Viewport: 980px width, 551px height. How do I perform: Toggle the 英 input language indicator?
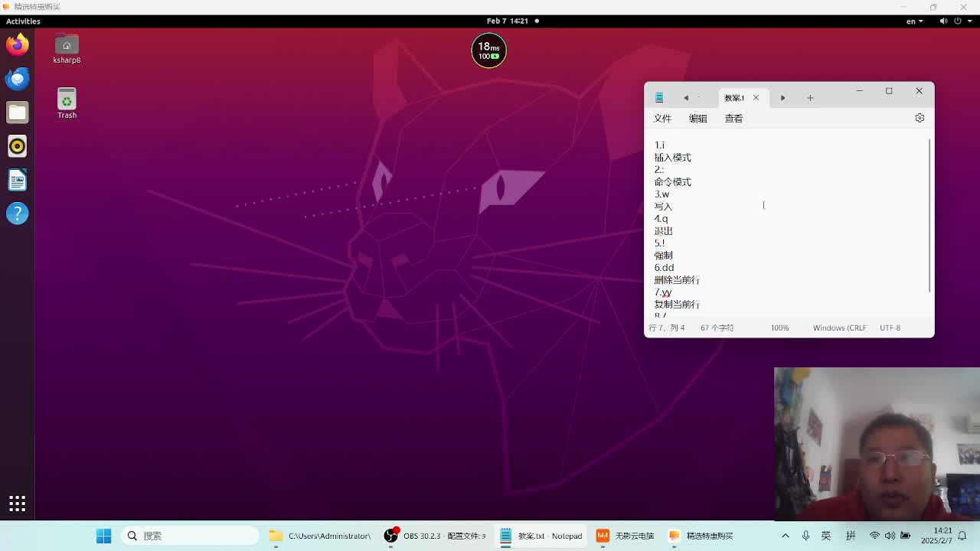(x=826, y=536)
